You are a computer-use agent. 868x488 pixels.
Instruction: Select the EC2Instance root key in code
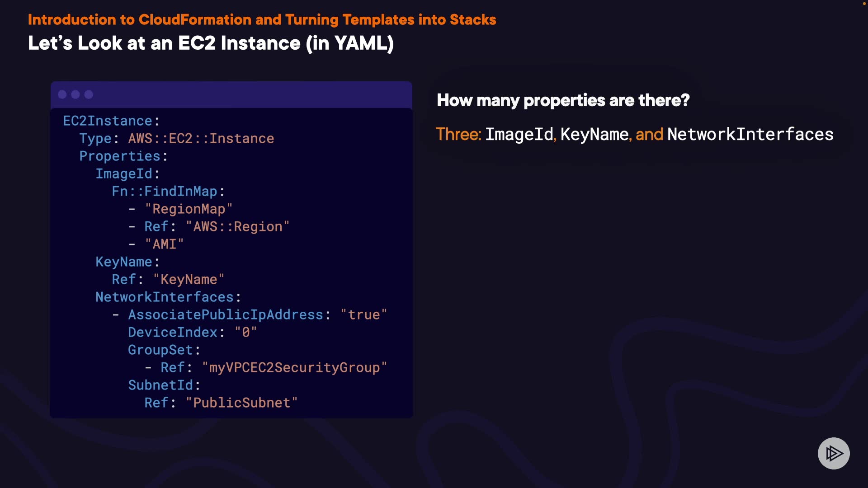click(108, 121)
